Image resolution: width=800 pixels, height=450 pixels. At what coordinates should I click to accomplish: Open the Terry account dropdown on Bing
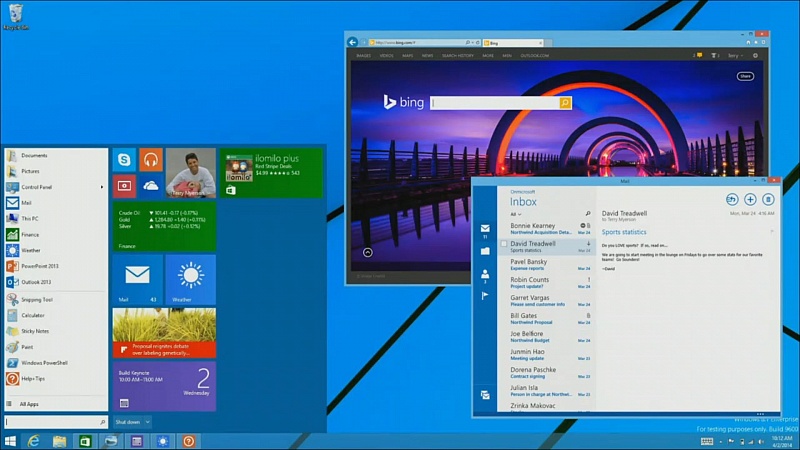click(x=734, y=56)
